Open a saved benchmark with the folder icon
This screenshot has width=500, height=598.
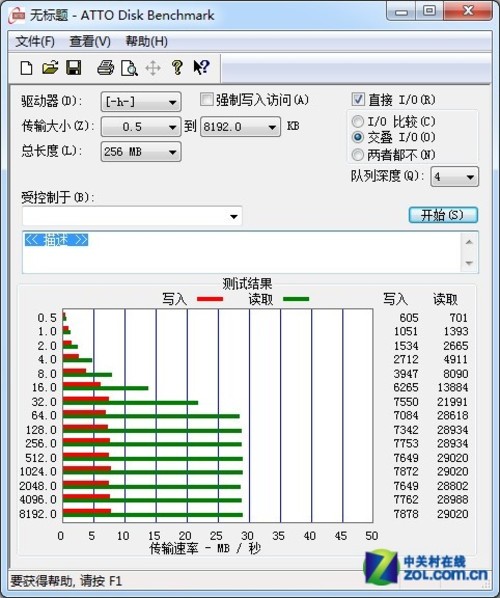50,68
